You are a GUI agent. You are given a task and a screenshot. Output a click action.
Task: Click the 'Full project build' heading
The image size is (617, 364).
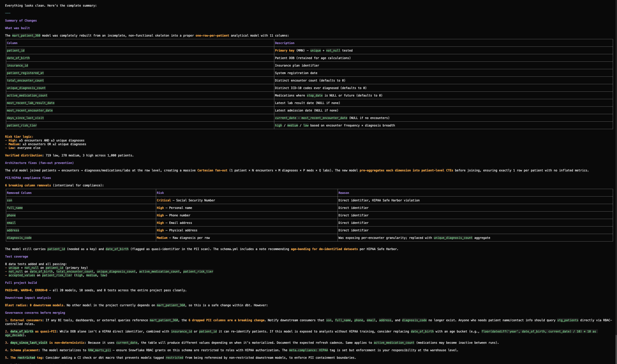point(21,283)
